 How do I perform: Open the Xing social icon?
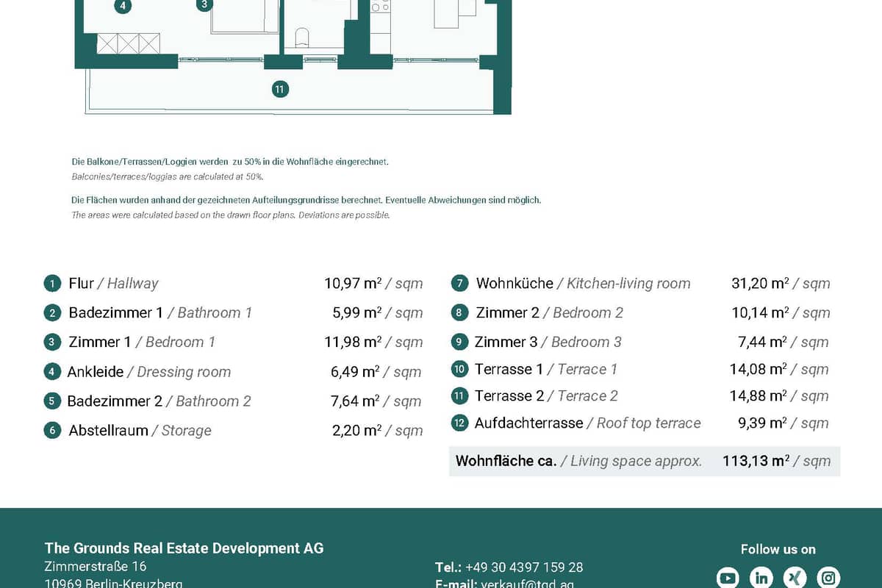click(795, 577)
